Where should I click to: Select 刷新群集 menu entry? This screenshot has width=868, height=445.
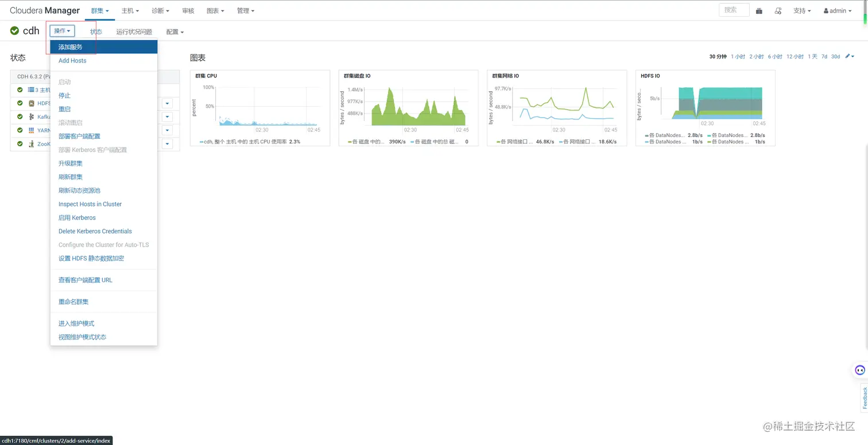(104, 177)
